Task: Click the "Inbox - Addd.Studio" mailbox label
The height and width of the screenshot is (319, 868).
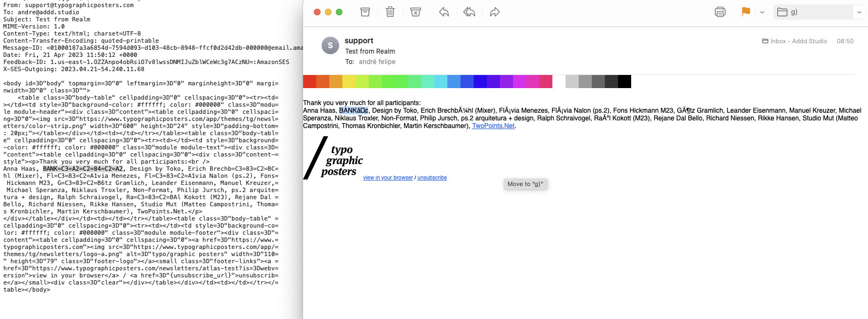Action: [x=798, y=41]
